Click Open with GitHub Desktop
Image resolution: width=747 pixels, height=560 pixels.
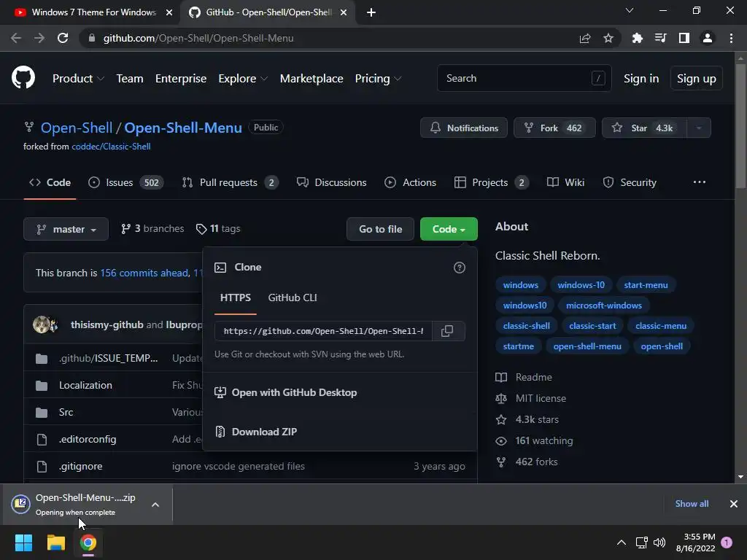coord(285,392)
